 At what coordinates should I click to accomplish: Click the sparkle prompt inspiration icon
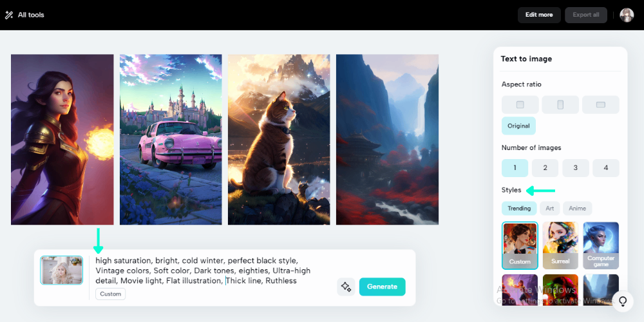coord(346,287)
